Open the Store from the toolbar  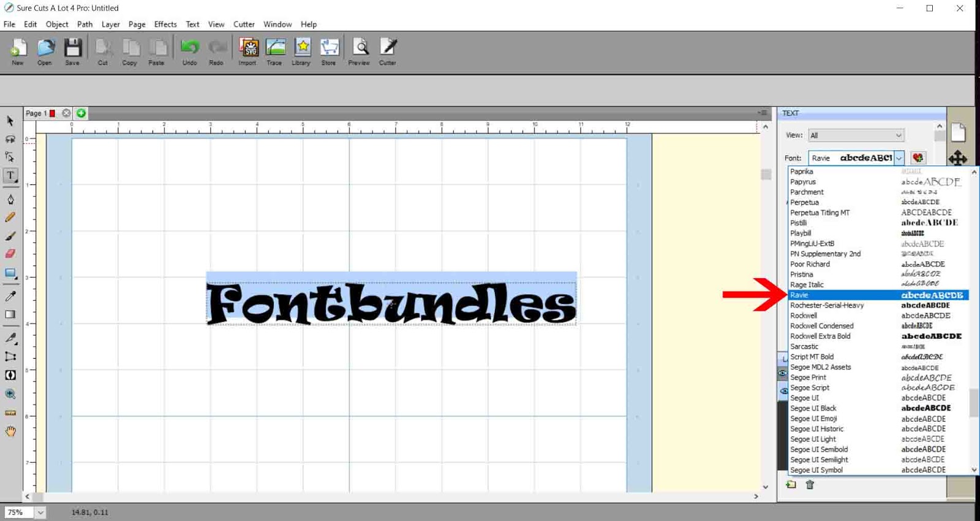point(329,51)
